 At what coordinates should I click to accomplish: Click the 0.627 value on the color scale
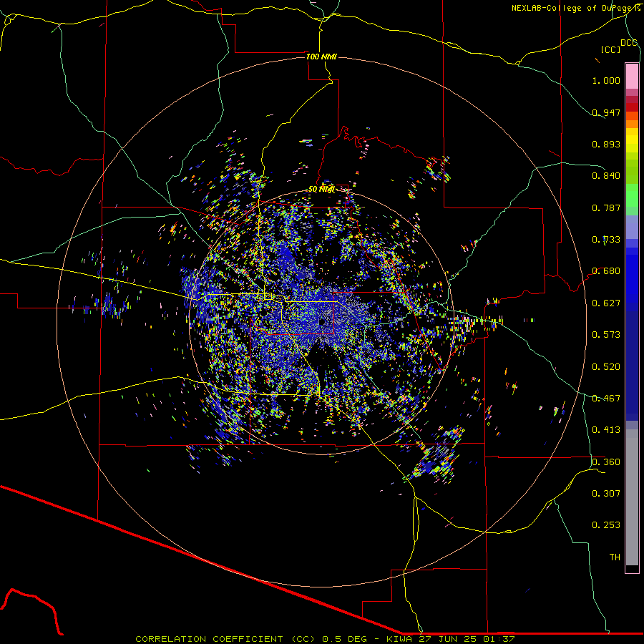click(x=606, y=303)
